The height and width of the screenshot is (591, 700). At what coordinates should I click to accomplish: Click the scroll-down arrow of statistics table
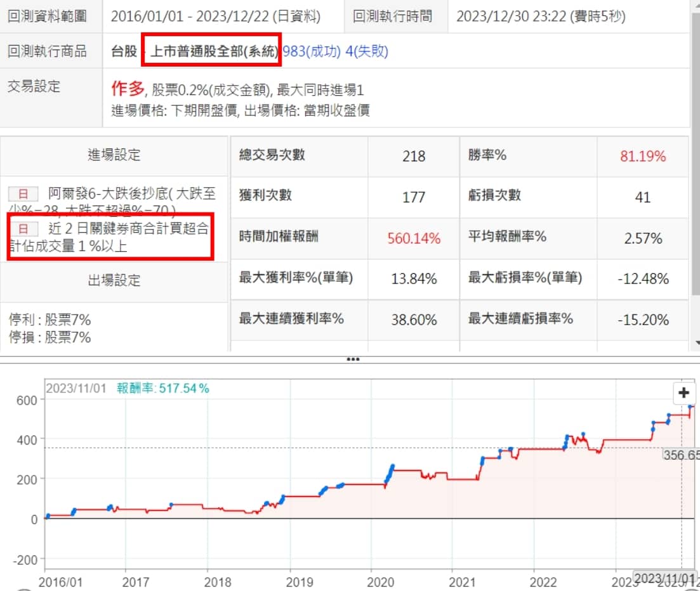point(696,342)
